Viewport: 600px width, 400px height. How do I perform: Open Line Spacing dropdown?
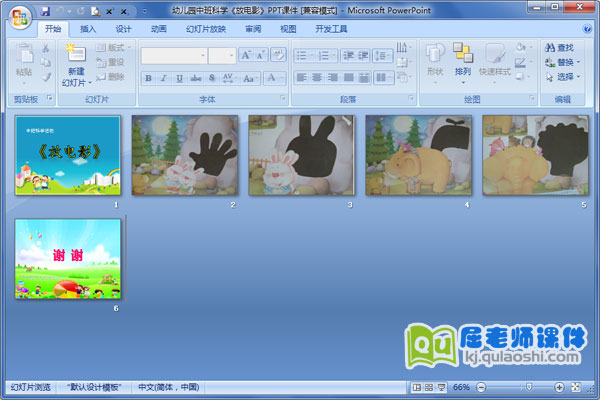tap(383, 56)
